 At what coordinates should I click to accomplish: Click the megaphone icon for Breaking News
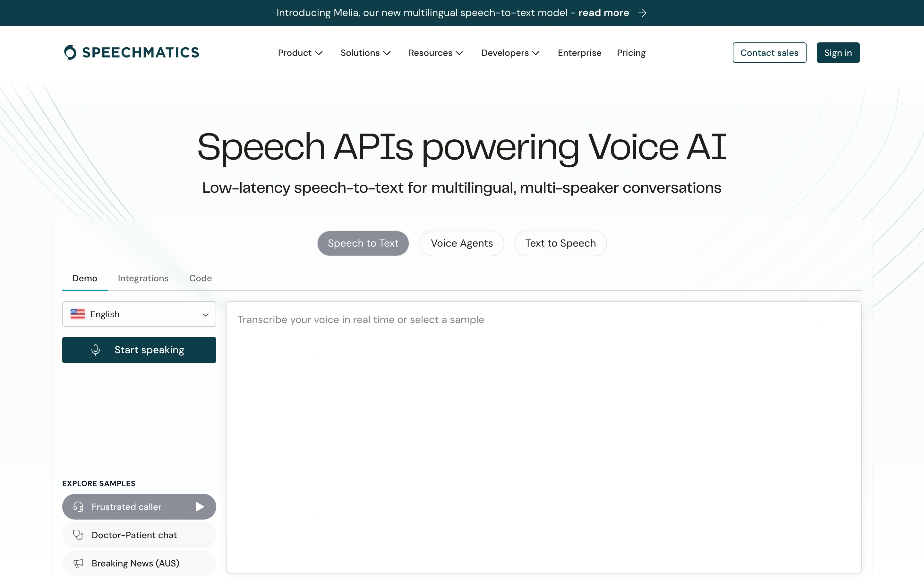click(x=78, y=563)
